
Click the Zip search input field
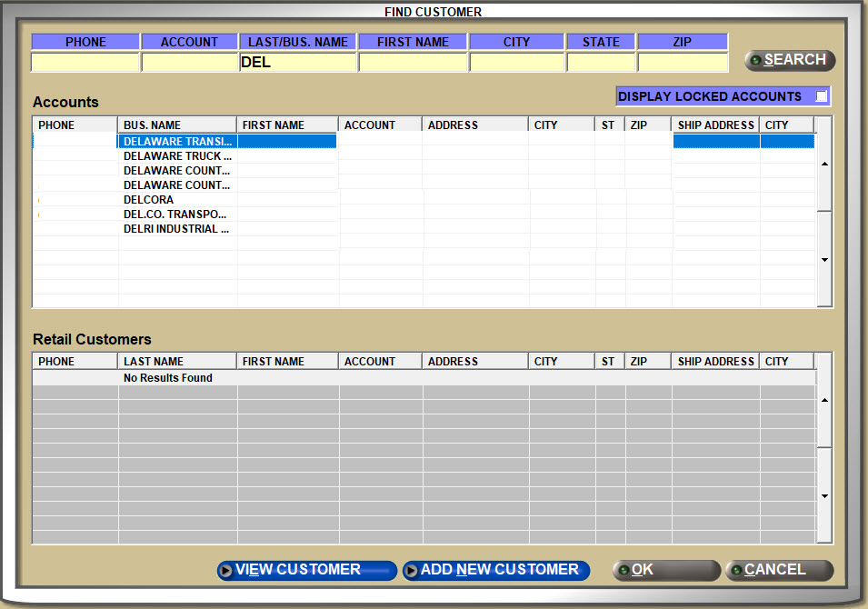[x=683, y=63]
